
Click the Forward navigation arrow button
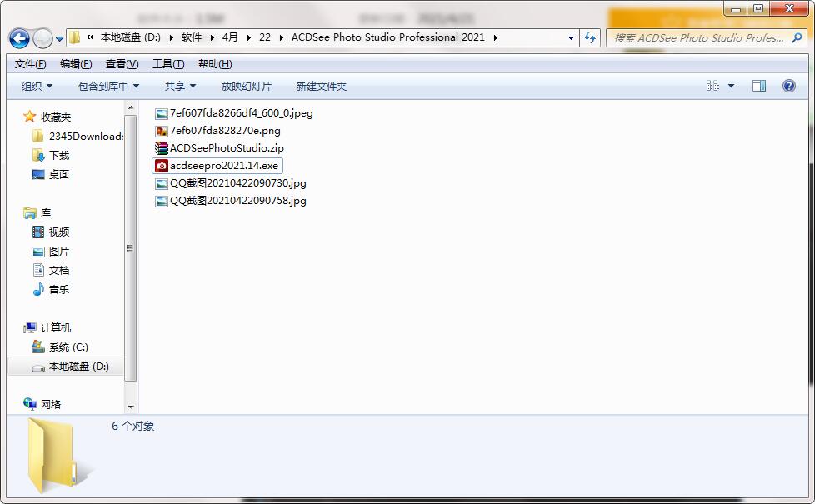pos(42,38)
